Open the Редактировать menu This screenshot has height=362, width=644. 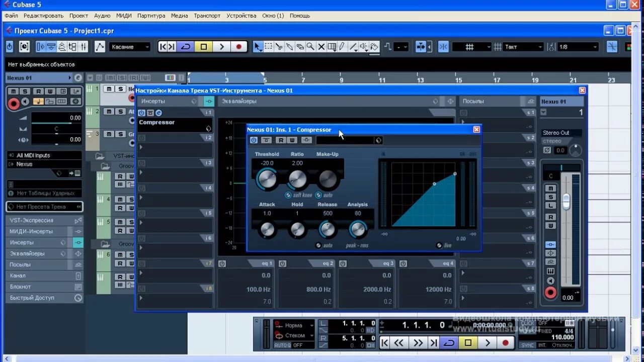point(44,16)
